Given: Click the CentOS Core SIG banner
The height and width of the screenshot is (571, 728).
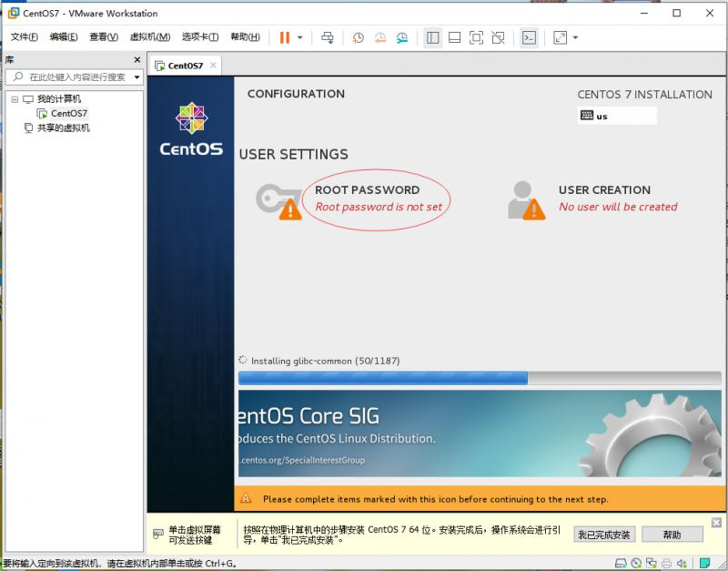Looking at the screenshot, I should click(x=480, y=433).
